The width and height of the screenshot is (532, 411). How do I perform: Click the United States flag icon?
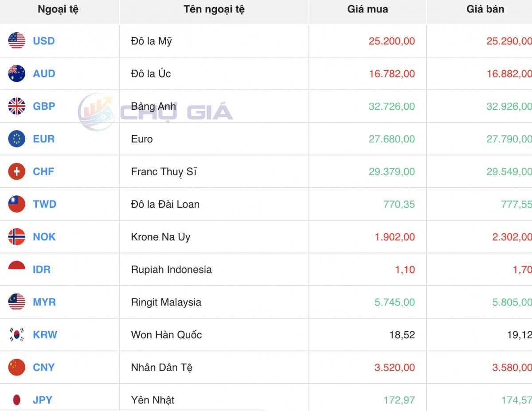17,41
